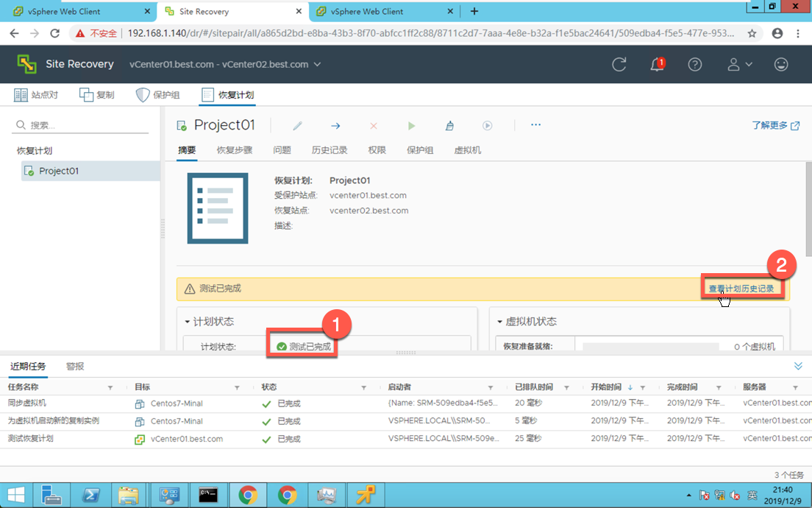Click the 为虚拟机启动新的复制实例 task name
This screenshot has width=812, height=508.
(54, 421)
